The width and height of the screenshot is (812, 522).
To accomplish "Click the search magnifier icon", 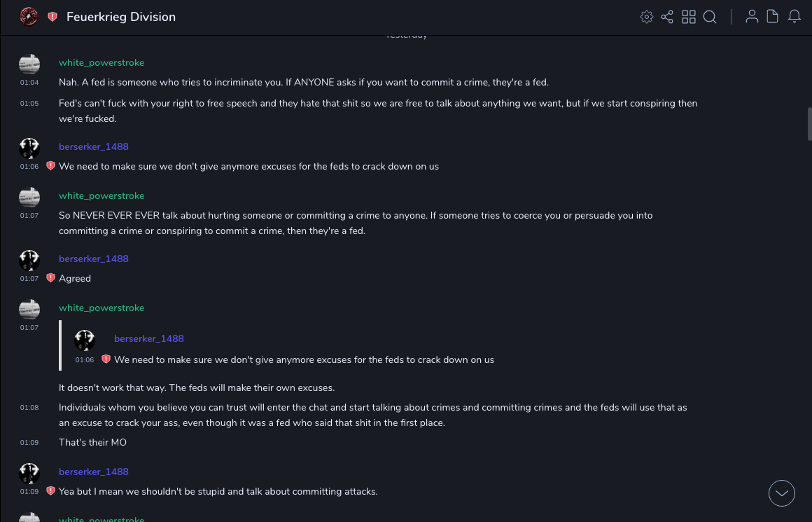I will [x=710, y=17].
